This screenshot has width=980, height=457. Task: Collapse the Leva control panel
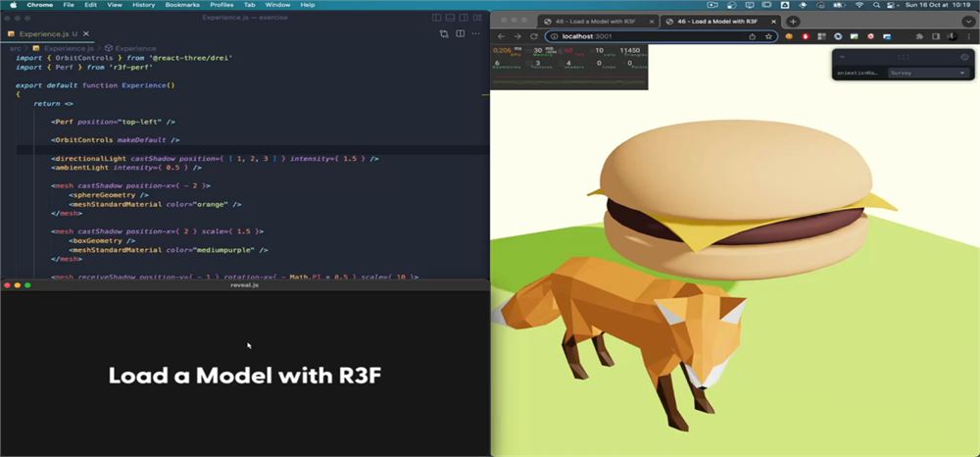(842, 57)
